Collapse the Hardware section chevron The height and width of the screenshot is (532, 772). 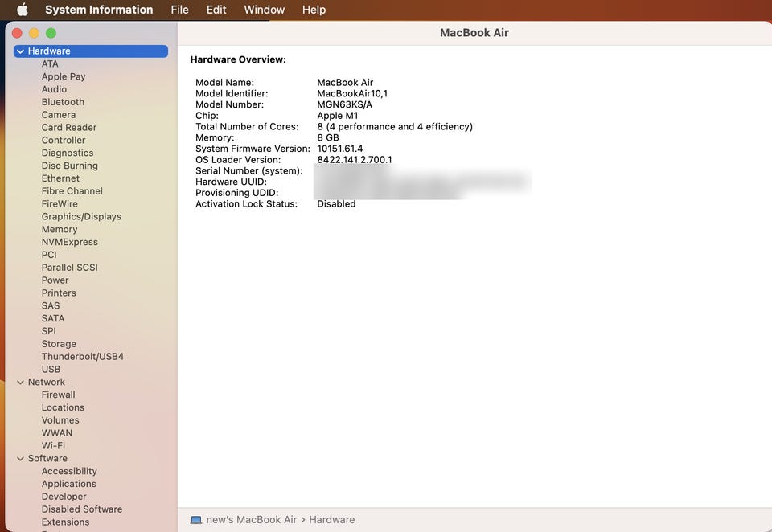(20, 51)
